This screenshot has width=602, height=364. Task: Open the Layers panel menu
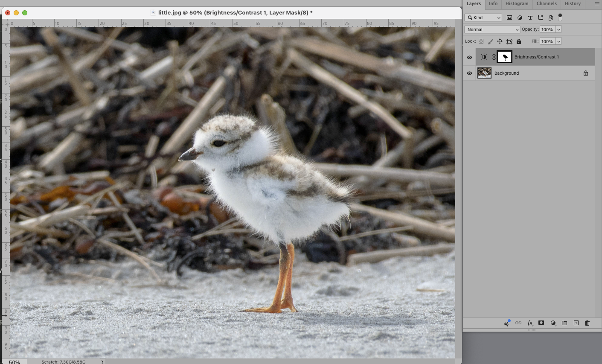pos(597,4)
